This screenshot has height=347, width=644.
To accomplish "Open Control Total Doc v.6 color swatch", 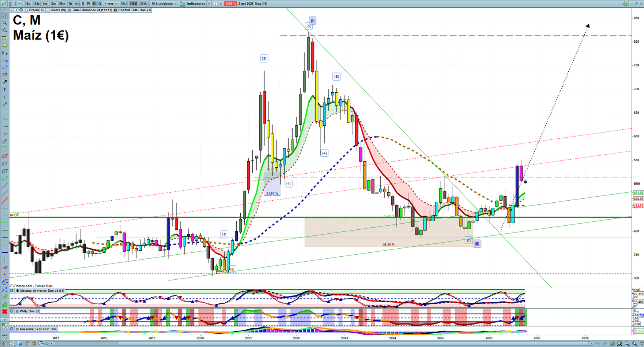I will click(x=116, y=10).
